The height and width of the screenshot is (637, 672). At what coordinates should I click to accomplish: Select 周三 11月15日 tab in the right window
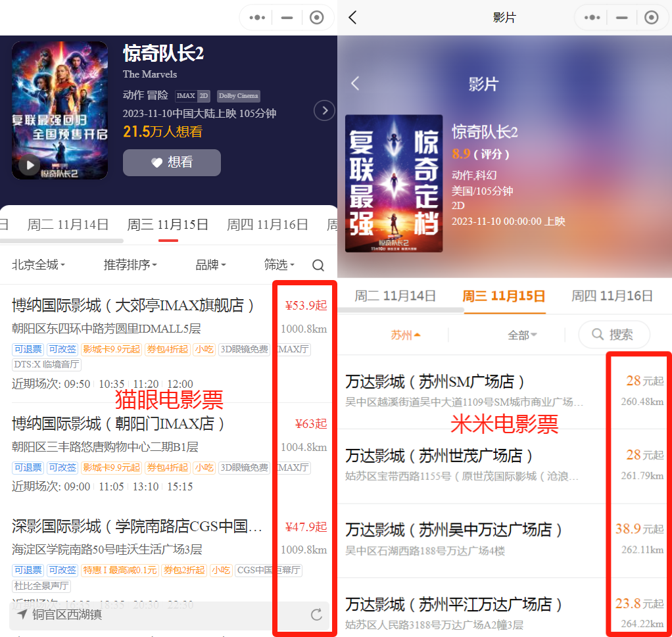coord(504,296)
